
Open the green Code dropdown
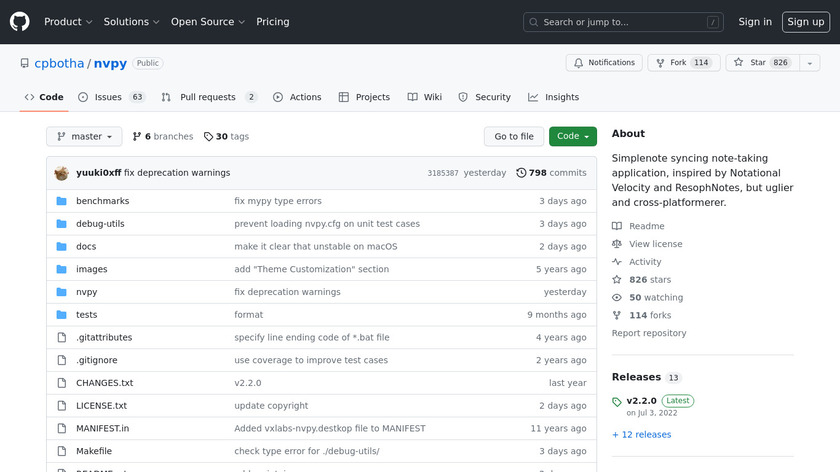tap(572, 137)
